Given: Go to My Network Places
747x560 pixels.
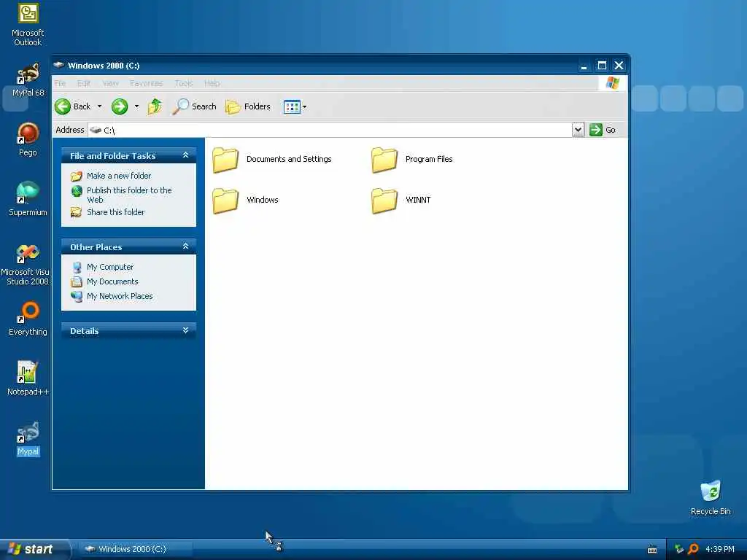Looking at the screenshot, I should (120, 296).
